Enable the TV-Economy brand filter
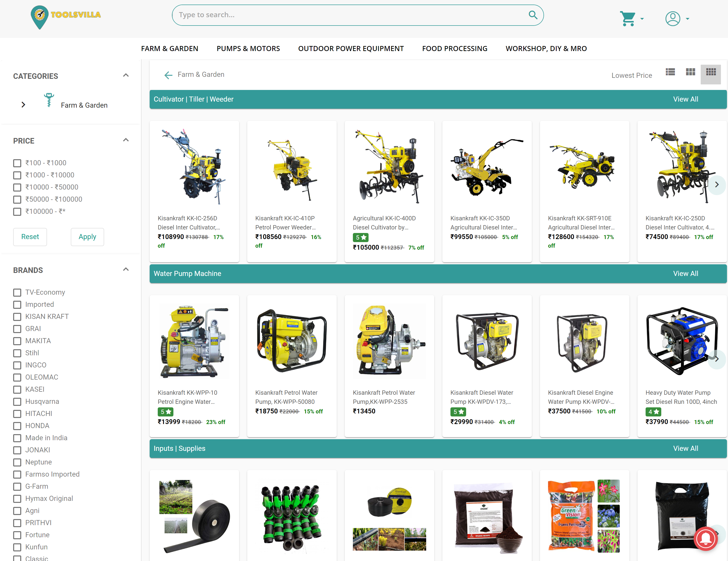Screen dimensions: 728x561 tap(17, 292)
